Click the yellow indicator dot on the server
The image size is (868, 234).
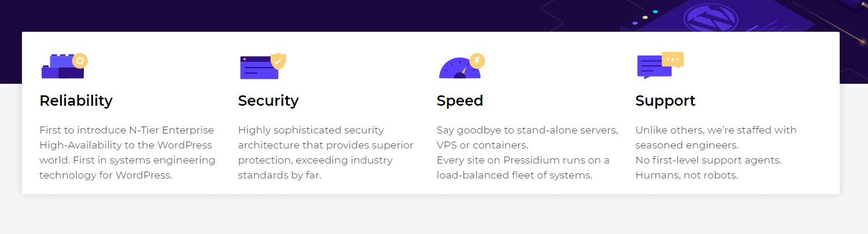(645, 17)
